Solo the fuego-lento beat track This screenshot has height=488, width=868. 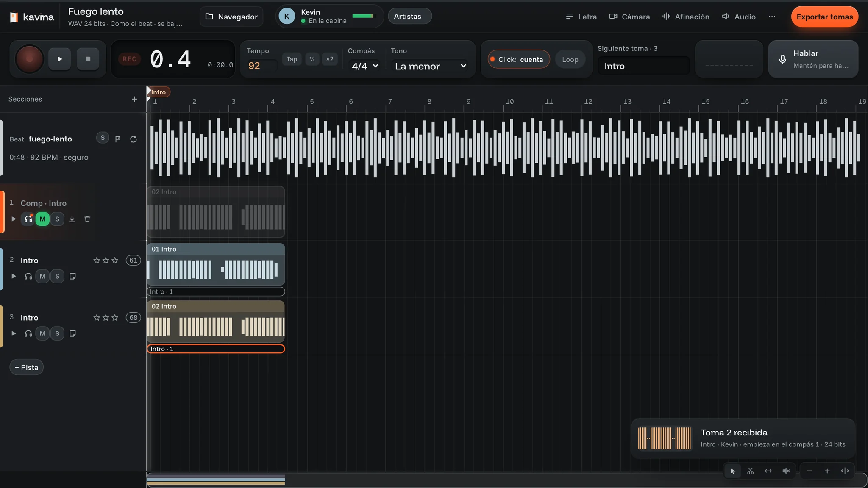pos(103,138)
